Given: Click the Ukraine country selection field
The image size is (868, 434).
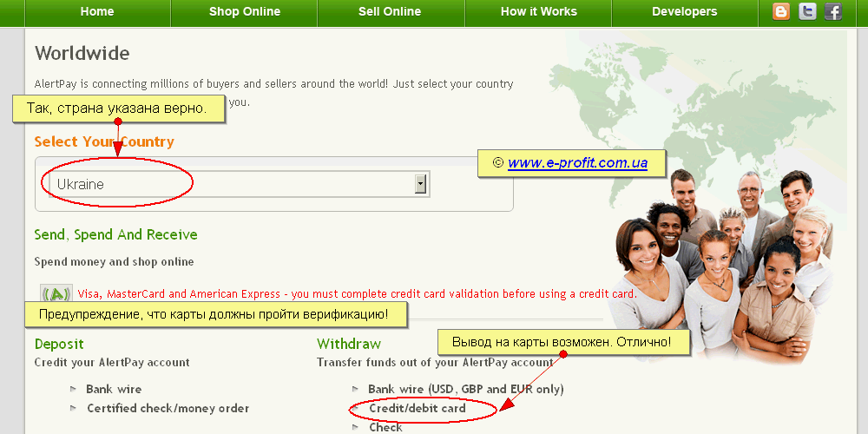Looking at the screenshot, I should (239, 184).
